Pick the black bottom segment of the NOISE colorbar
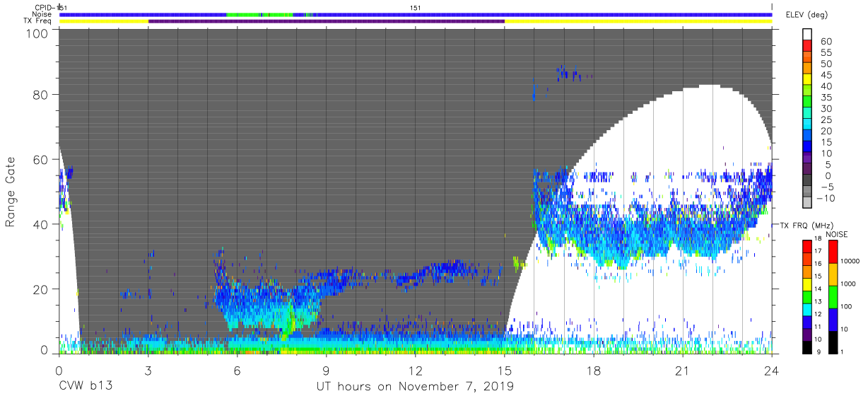Viewport: 868px width, 401px height. (x=832, y=342)
